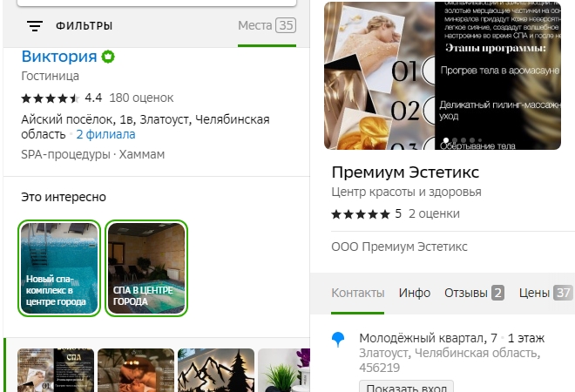Open the 2 филиала link
The width and height of the screenshot is (575, 392).
point(105,135)
